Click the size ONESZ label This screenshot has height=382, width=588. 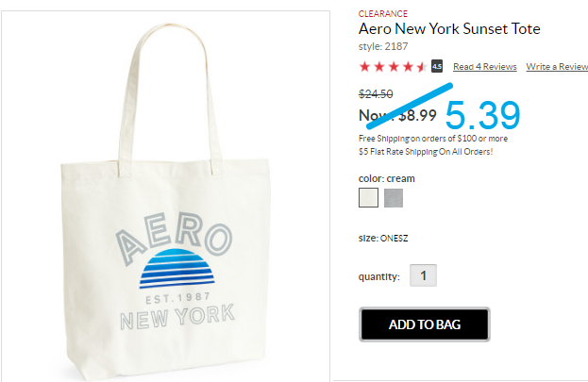pyautogui.click(x=383, y=238)
